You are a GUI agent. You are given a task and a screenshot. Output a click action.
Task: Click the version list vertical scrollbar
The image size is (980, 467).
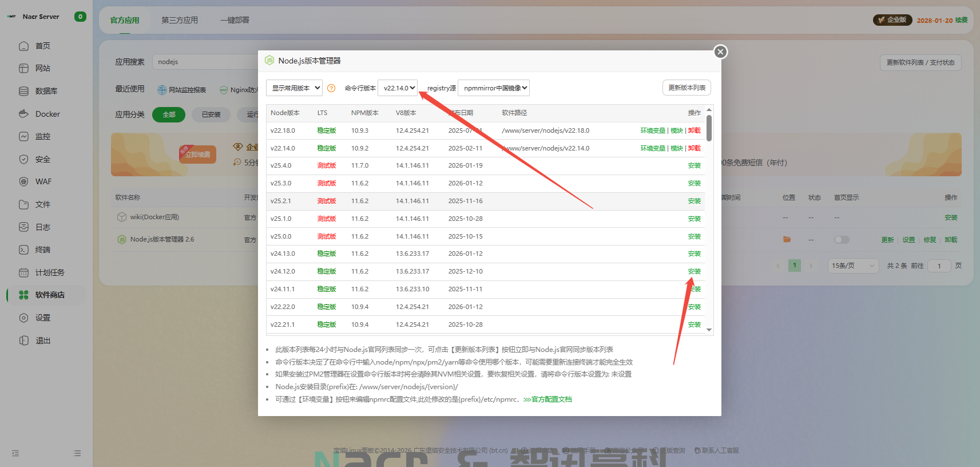[x=709, y=128]
